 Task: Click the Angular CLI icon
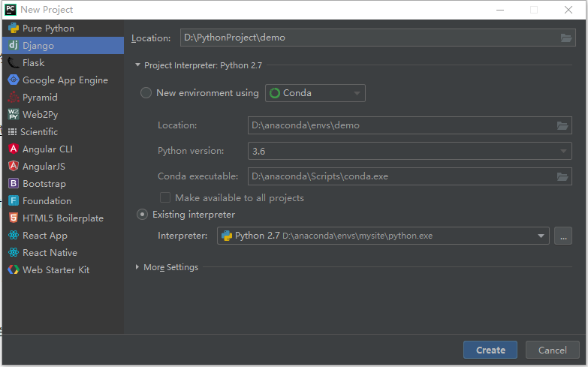coord(14,149)
